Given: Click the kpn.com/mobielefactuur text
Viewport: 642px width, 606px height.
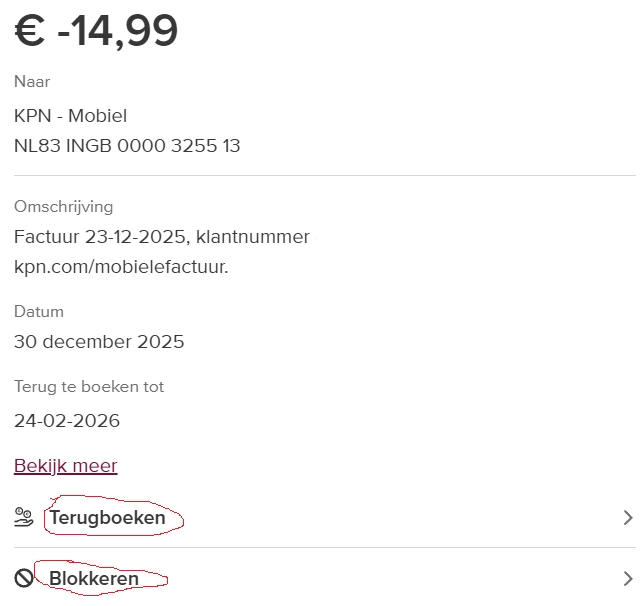Looking at the screenshot, I should click(121, 267).
